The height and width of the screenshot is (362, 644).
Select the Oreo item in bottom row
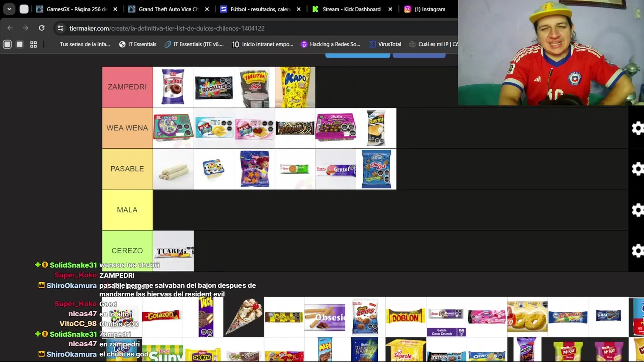[x=487, y=350]
